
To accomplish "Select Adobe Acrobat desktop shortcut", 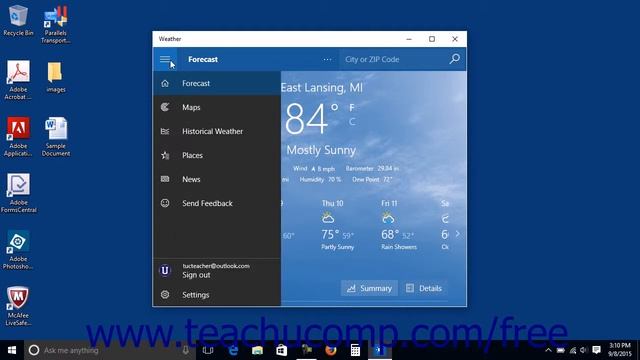I will pos(18,80).
